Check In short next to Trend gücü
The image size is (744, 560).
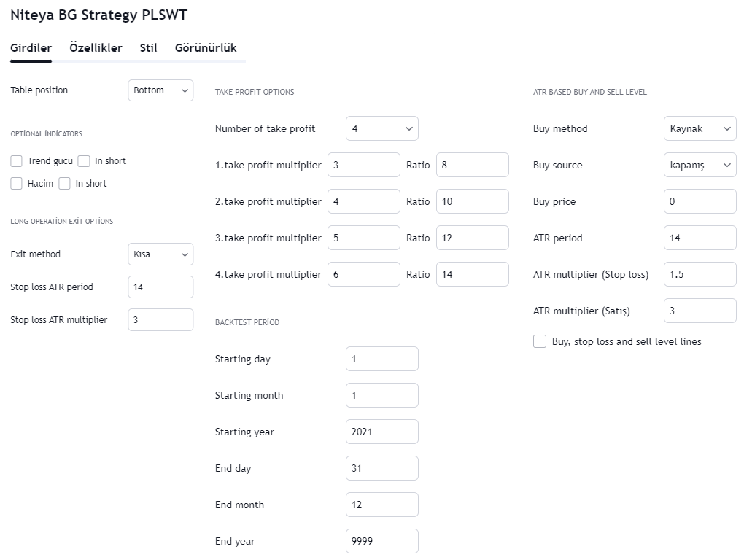pos(84,161)
